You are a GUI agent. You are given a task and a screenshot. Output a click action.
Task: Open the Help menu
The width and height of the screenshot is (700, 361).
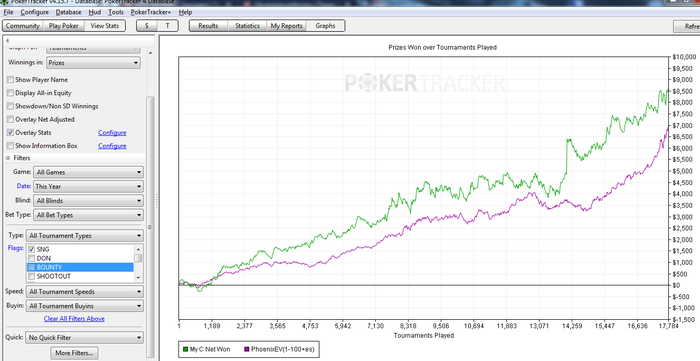click(x=185, y=12)
